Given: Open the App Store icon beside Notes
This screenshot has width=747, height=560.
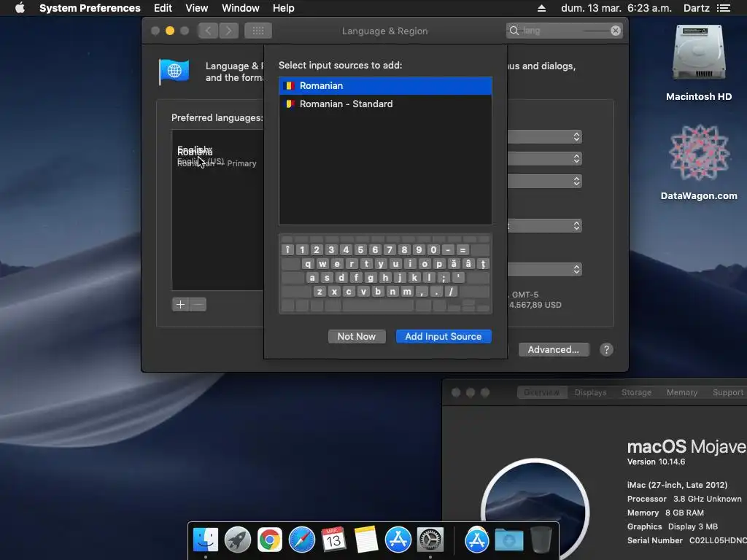Looking at the screenshot, I should pyautogui.click(x=398, y=540).
